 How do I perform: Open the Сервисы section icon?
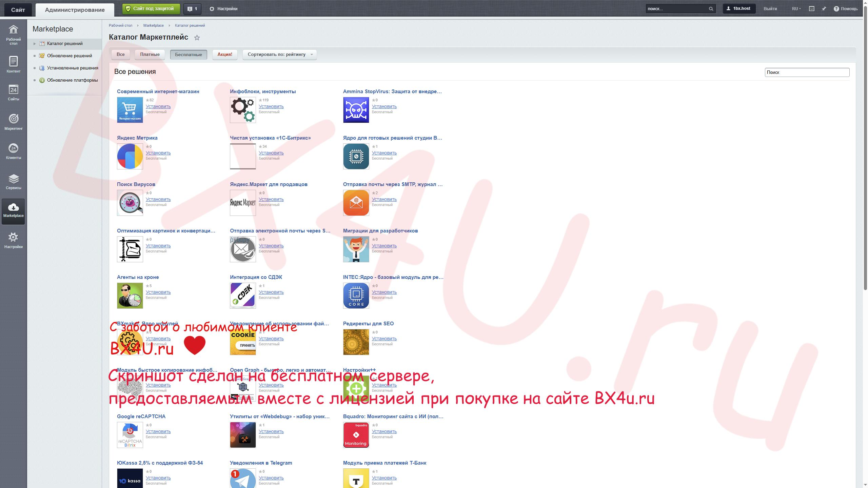pos(13,181)
